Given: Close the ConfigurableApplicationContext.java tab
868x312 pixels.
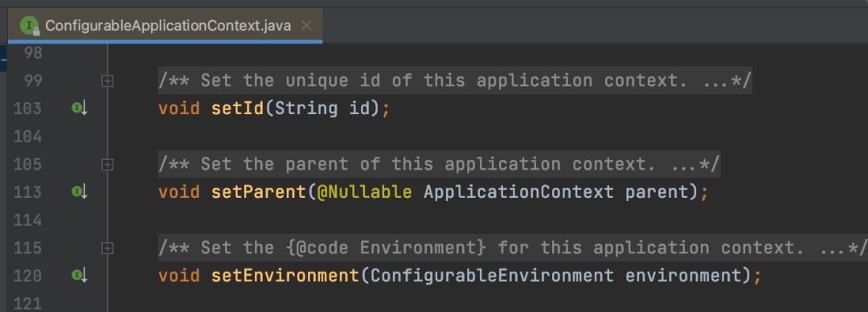Looking at the screenshot, I should pyautogui.click(x=306, y=26).
